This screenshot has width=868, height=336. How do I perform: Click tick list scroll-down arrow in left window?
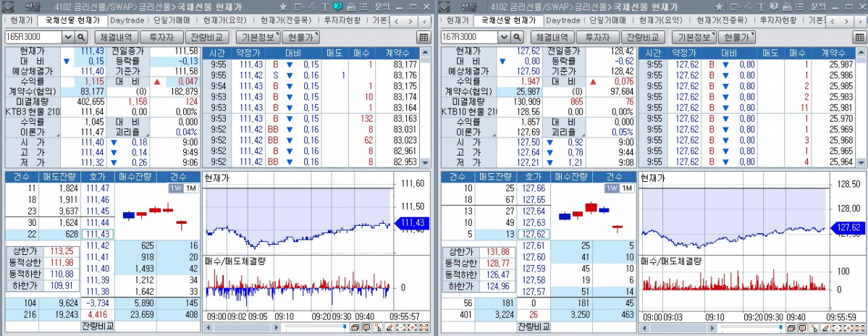[425, 162]
